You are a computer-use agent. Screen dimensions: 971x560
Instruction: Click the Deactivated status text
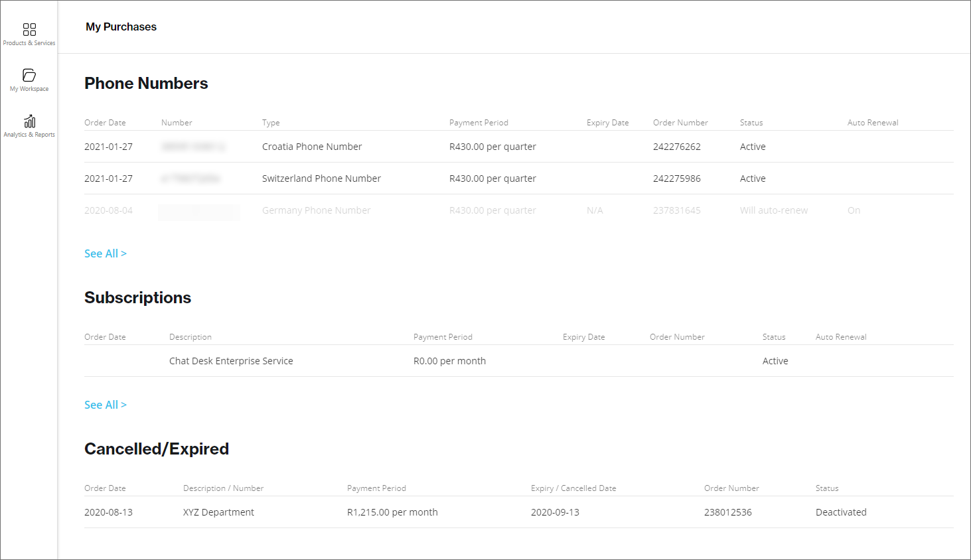point(841,512)
